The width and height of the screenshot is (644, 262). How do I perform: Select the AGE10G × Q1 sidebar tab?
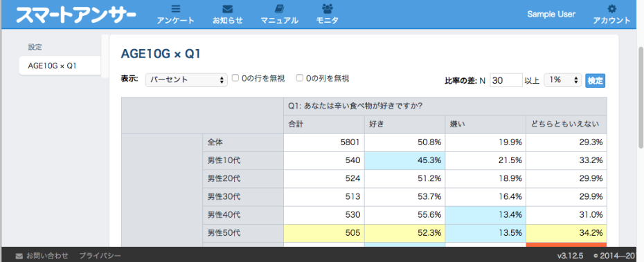coord(60,66)
